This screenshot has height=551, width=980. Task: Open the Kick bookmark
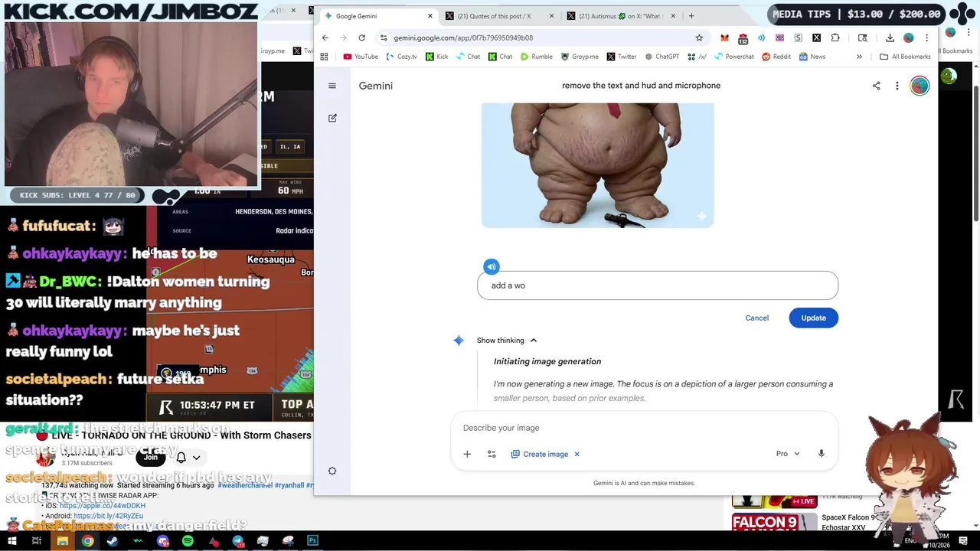click(x=437, y=57)
